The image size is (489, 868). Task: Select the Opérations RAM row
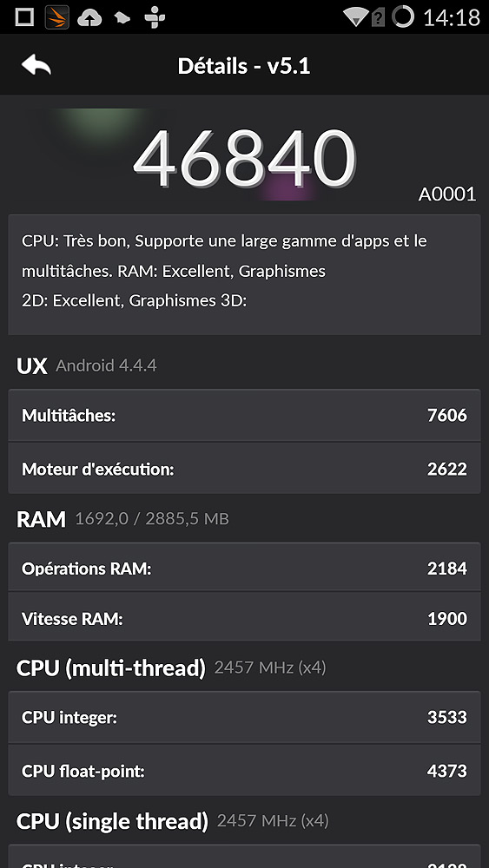[244, 568]
